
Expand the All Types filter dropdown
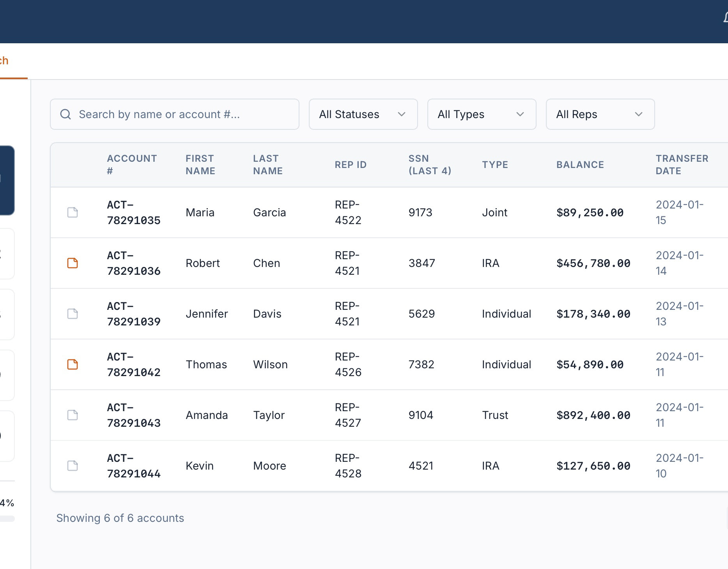pos(482,114)
